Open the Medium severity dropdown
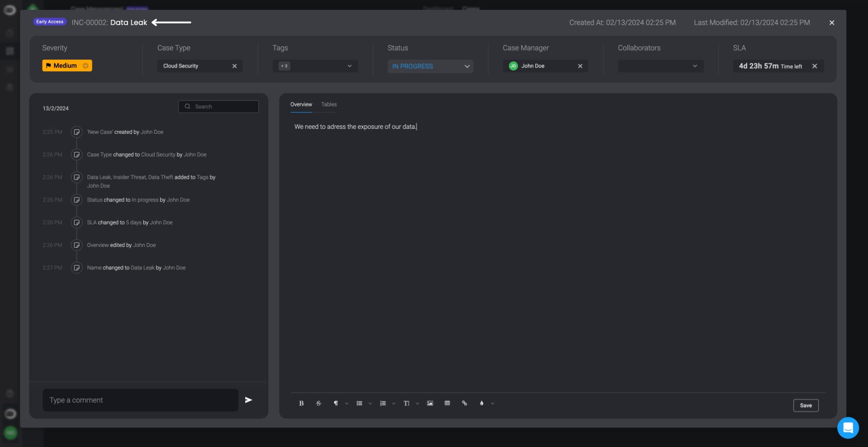This screenshot has width=868, height=447. 67,66
